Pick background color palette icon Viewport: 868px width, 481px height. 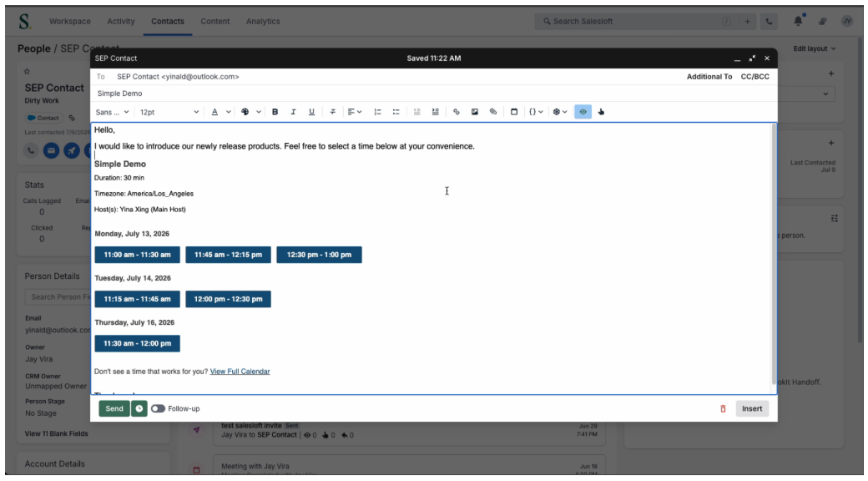click(x=245, y=112)
